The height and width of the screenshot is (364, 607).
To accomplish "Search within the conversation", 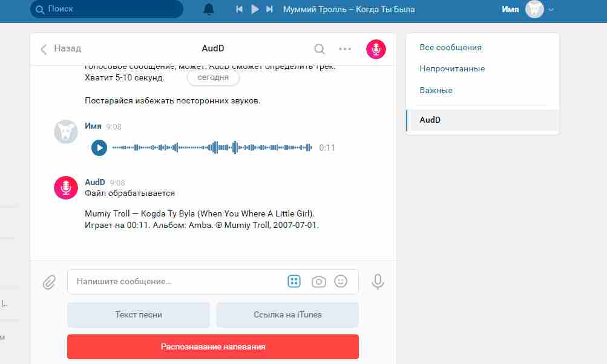I will tap(320, 49).
